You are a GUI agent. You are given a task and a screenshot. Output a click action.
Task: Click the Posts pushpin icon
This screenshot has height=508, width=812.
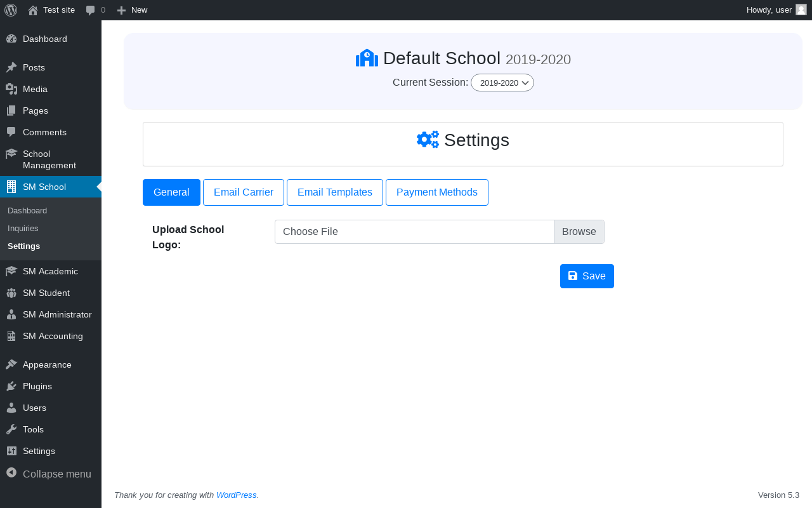[x=11, y=67]
